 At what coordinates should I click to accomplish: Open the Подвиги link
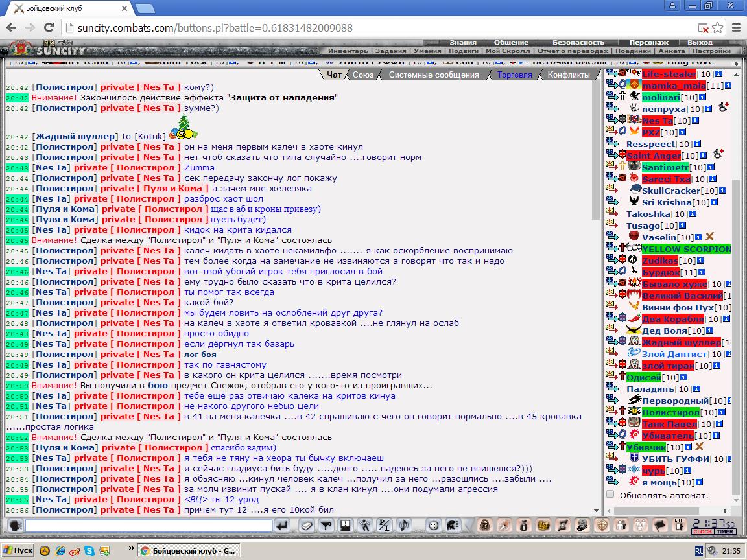(x=464, y=51)
